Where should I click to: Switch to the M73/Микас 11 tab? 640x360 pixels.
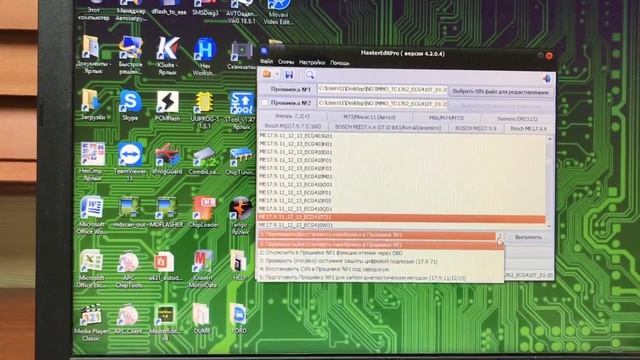click(369, 117)
